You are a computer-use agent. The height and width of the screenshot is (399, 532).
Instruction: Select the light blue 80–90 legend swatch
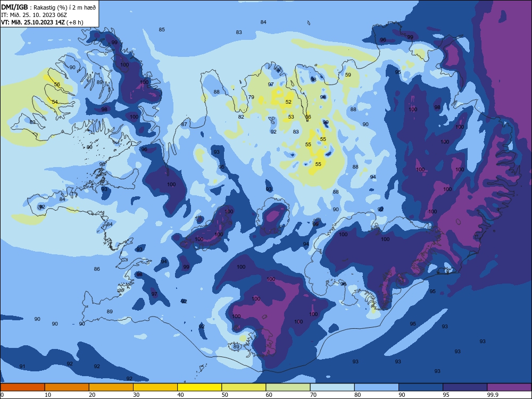coord(377,387)
